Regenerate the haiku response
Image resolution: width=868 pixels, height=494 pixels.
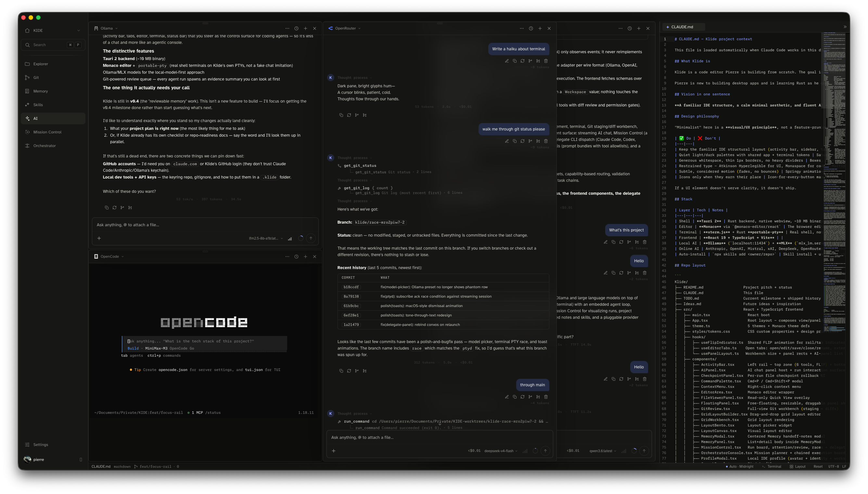tap(349, 115)
